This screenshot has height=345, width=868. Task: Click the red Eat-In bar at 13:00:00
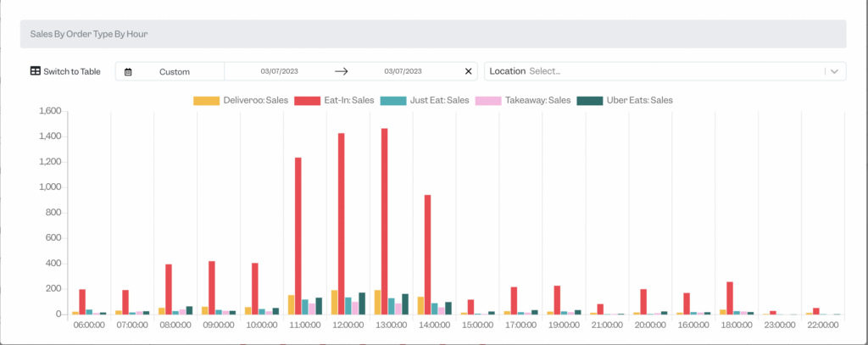[384, 221]
